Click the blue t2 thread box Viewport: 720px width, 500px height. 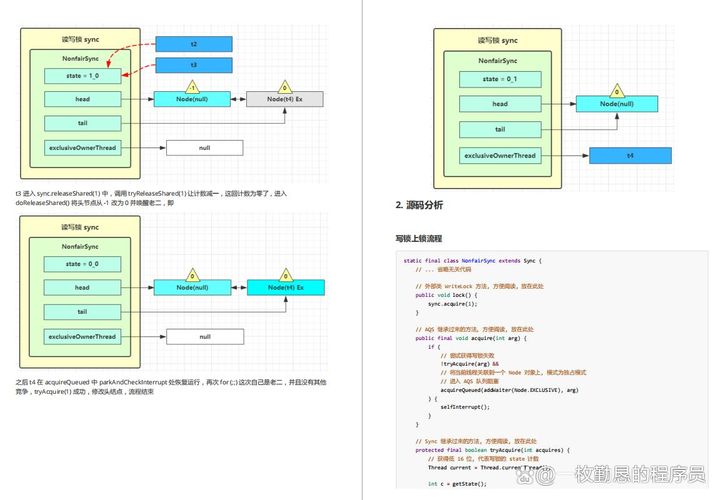[x=194, y=44]
